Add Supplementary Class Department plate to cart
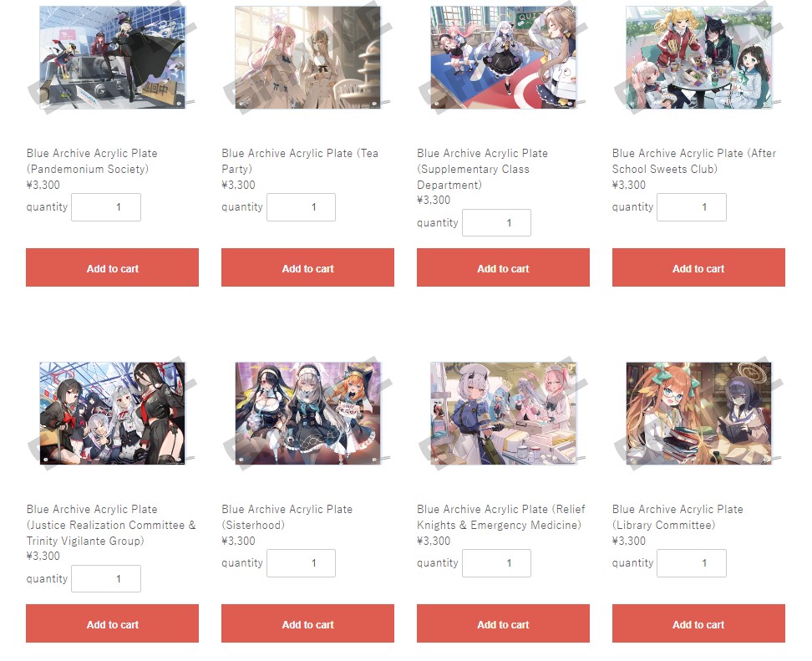This screenshot has width=812, height=661. tap(503, 267)
